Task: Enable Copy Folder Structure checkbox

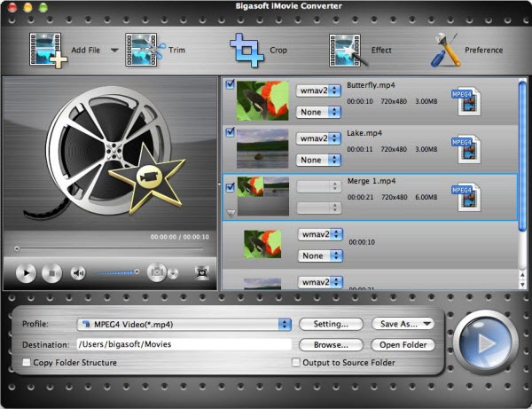Action: click(x=27, y=363)
